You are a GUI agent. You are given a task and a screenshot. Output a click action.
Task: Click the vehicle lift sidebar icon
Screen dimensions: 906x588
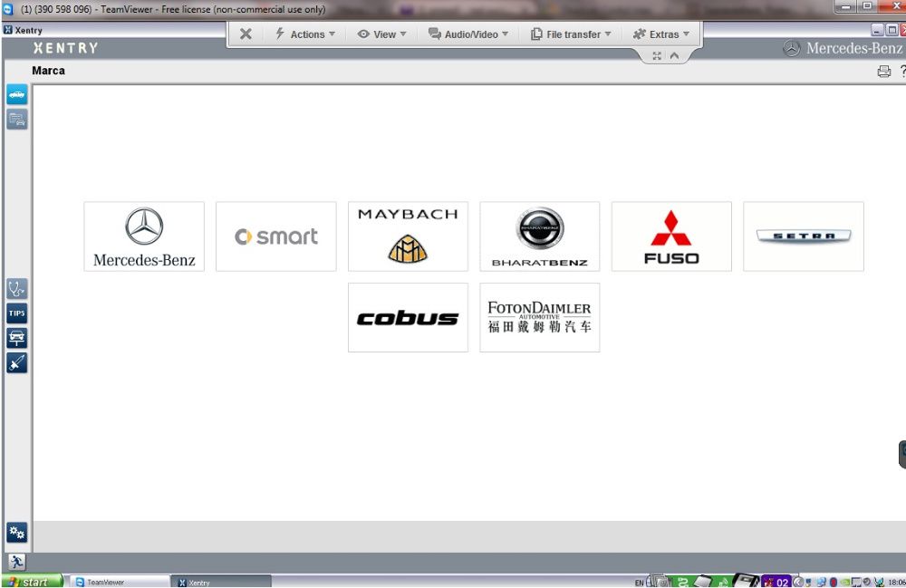point(16,338)
